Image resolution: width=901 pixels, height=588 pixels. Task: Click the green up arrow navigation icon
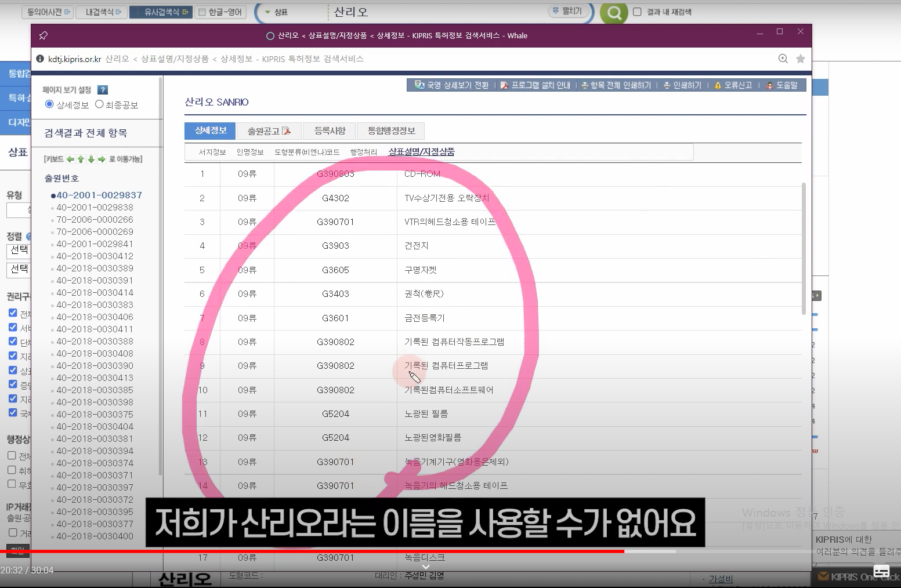tap(81, 159)
